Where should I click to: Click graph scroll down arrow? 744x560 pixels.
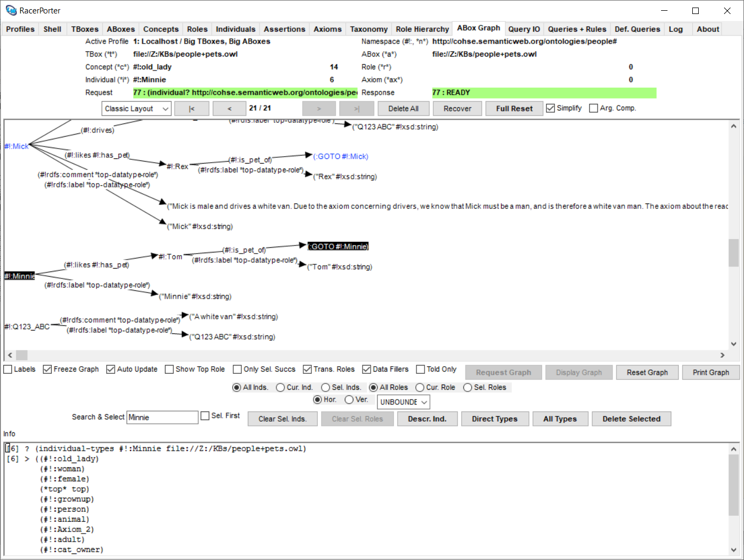[733, 344]
